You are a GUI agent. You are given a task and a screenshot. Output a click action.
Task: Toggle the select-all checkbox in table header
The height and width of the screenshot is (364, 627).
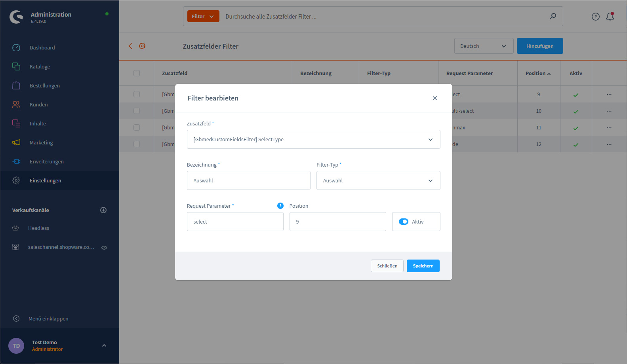click(137, 73)
